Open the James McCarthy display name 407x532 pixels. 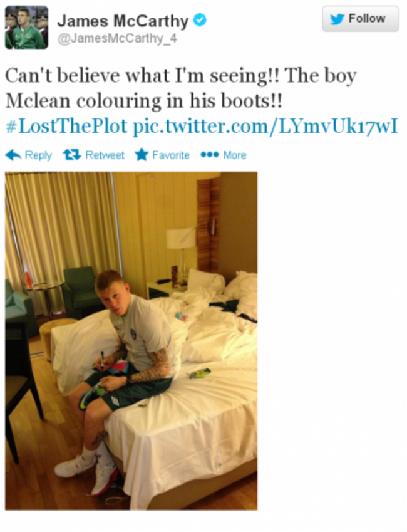[123, 21]
